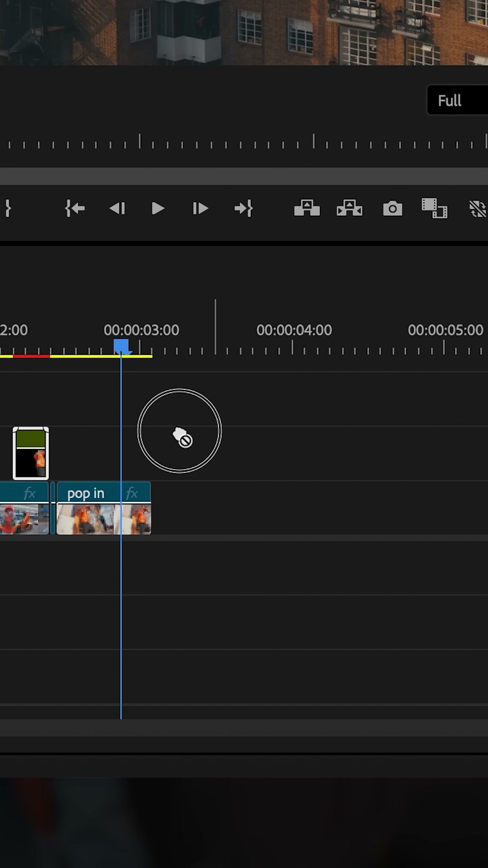Click the Lift button icon
Screen dimensions: 488x868
tap(307, 208)
